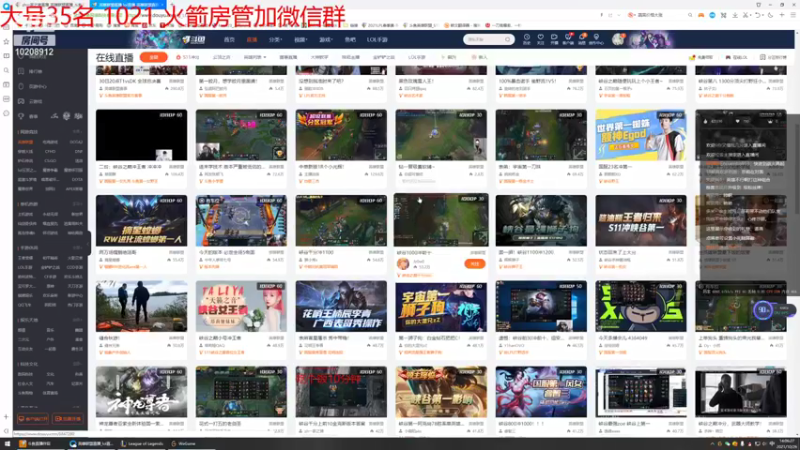The width and height of the screenshot is (800, 450).
Task: Open the user avatar in header
Action: [618, 39]
